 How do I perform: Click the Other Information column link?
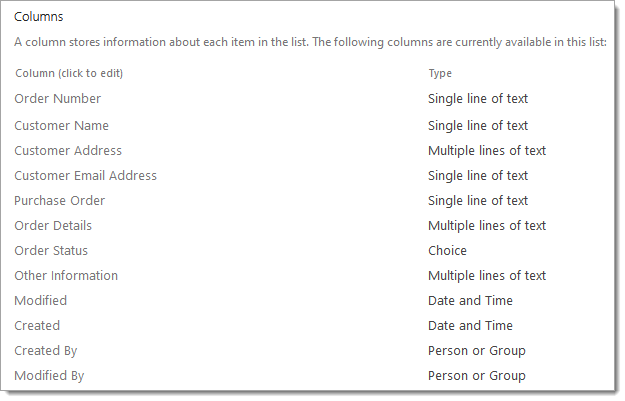click(66, 276)
